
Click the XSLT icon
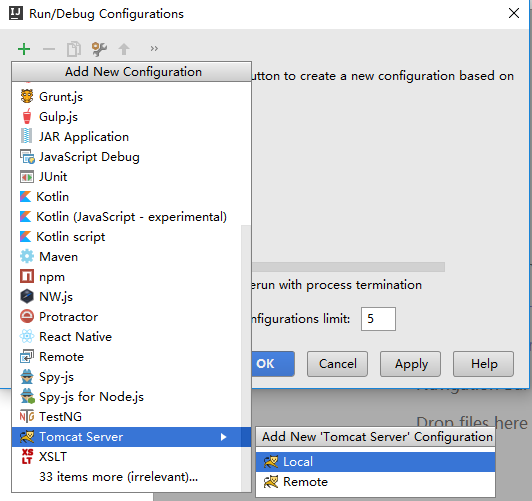coord(27,456)
